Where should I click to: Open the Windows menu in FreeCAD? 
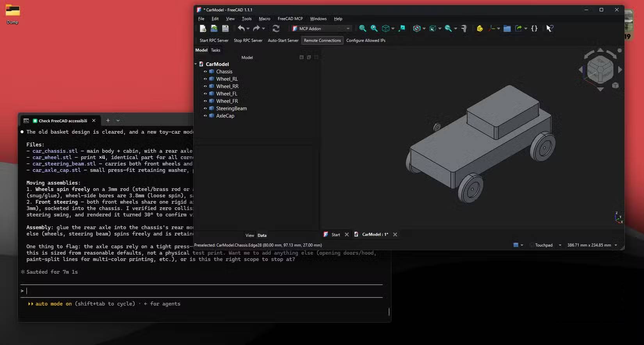[x=318, y=19]
